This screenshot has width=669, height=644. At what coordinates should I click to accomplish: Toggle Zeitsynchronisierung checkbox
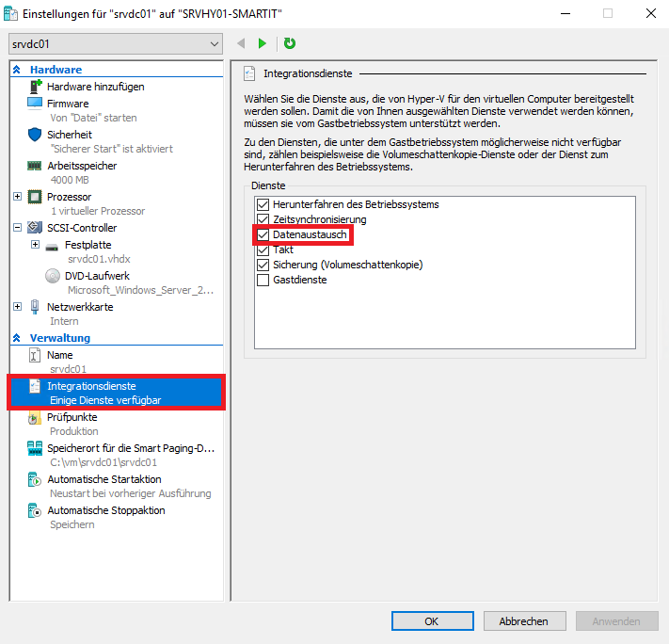point(263,219)
